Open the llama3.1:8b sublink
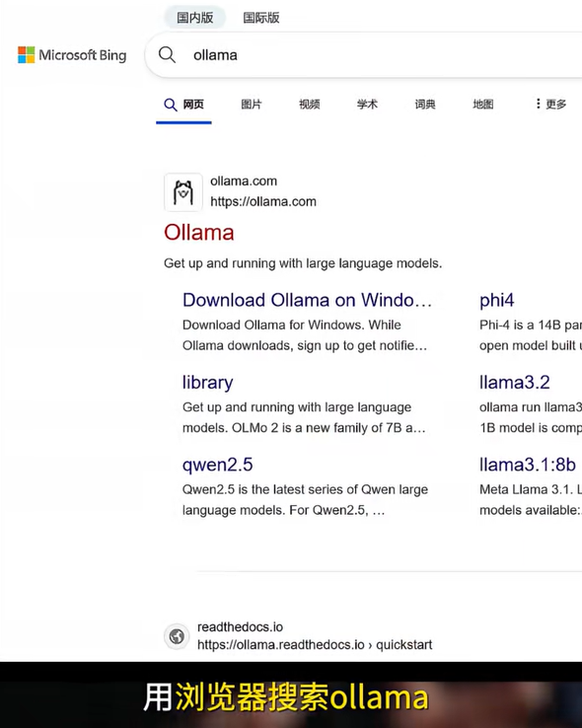Viewport: 582px width, 728px height. [527, 465]
